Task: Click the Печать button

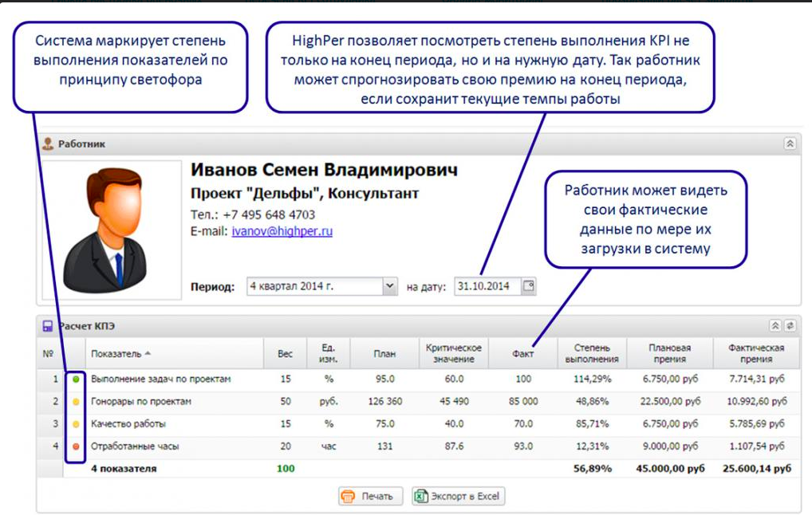Action: tap(369, 495)
